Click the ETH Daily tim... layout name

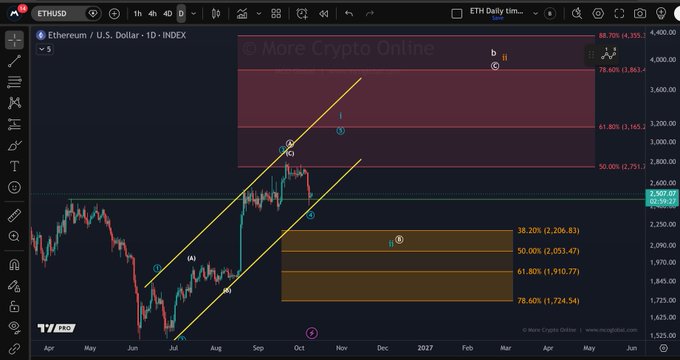tap(497, 11)
